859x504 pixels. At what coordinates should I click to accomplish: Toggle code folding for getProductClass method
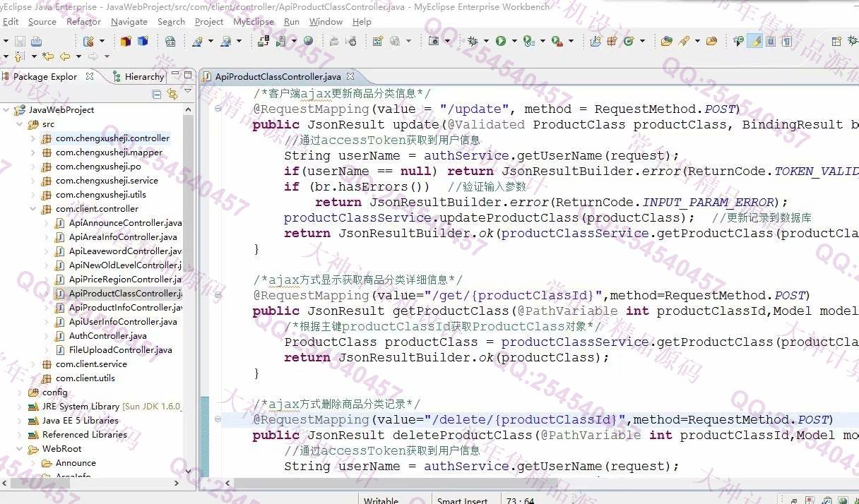218,296
